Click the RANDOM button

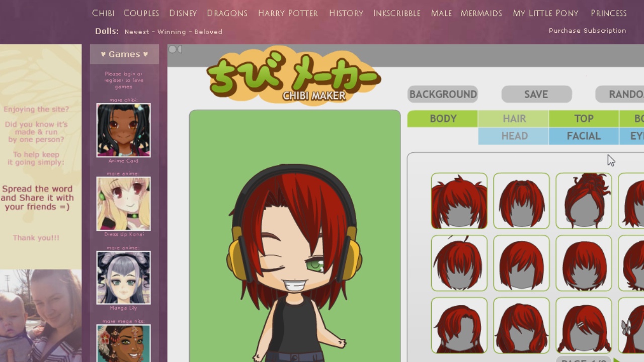pyautogui.click(x=620, y=94)
